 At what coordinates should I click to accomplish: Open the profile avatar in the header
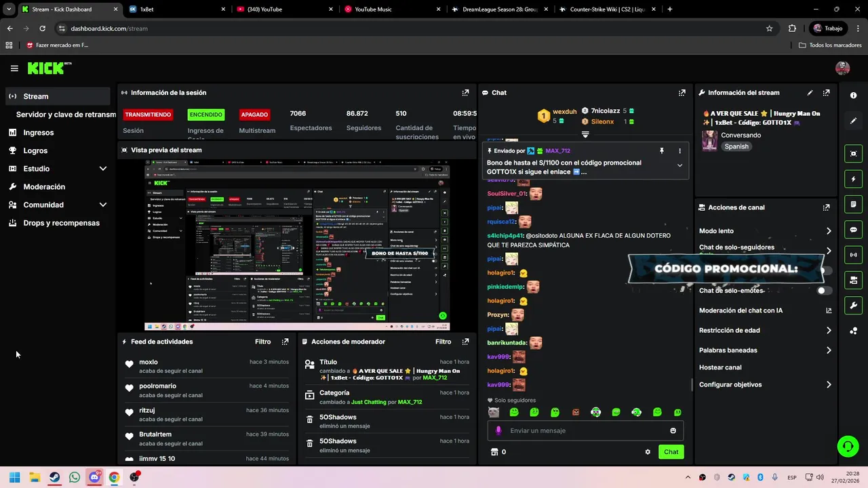842,68
